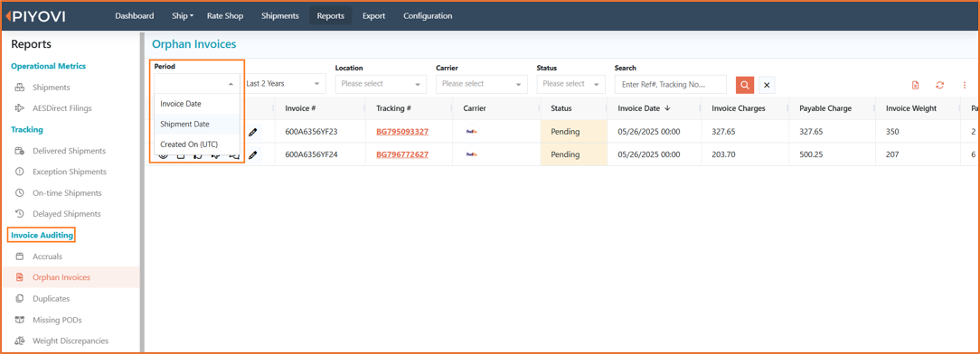Open the Delayed Shipments report

click(66, 213)
